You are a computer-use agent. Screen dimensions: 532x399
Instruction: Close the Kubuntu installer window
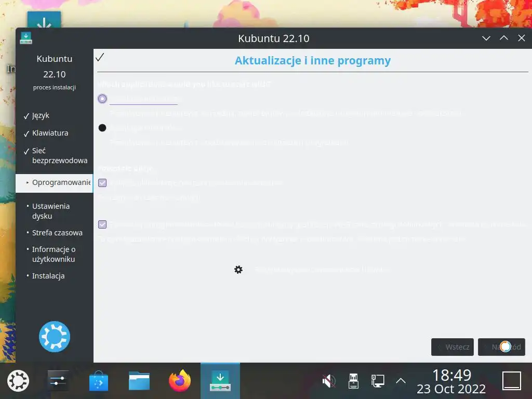coord(522,38)
